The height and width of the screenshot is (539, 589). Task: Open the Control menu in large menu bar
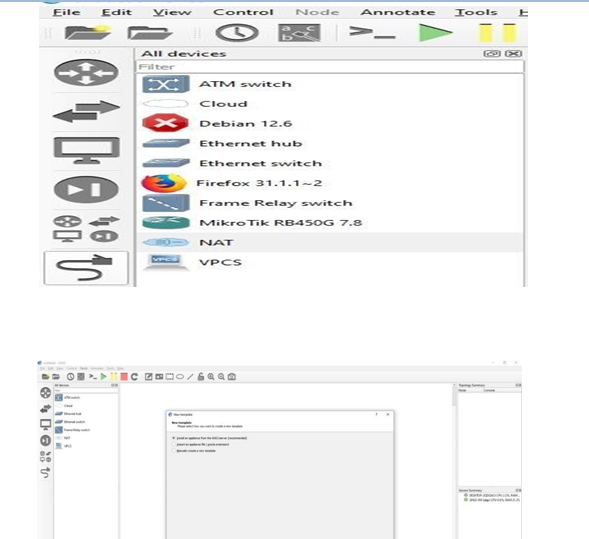(x=243, y=12)
